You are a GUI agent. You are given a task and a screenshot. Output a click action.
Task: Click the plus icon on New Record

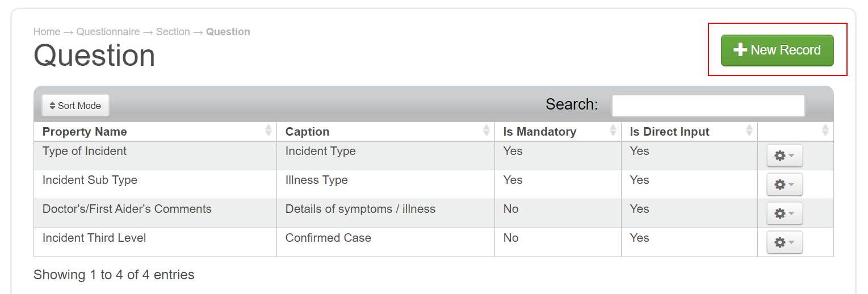click(x=740, y=51)
